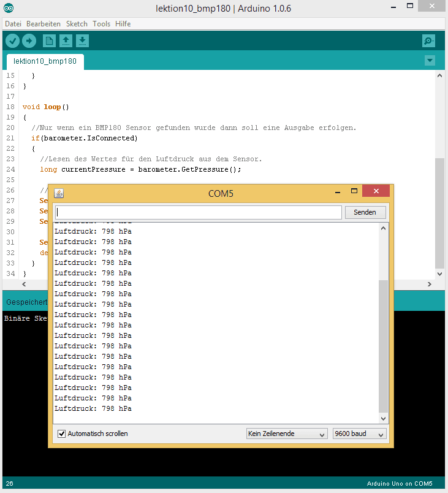448x493 pixels.
Task: Open the Sketch menu
Action: pyautogui.click(x=77, y=24)
